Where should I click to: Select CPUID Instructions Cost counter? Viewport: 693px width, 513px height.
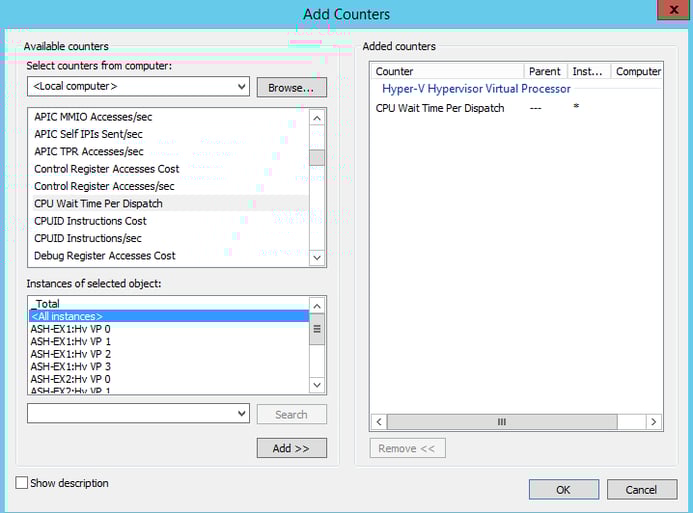point(90,221)
